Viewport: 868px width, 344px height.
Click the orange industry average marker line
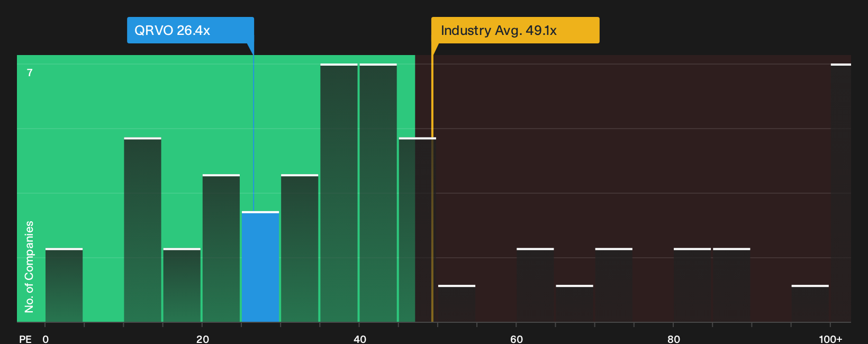[x=432, y=188]
